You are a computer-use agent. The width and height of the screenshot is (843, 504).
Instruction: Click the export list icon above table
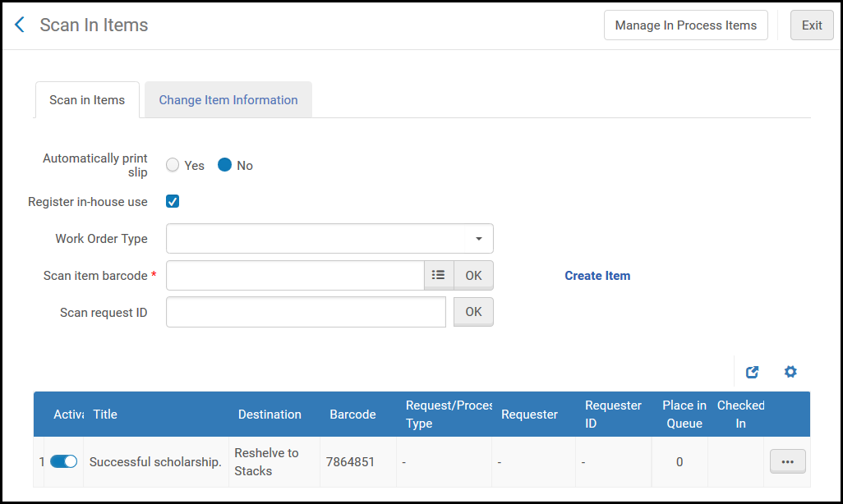(752, 372)
